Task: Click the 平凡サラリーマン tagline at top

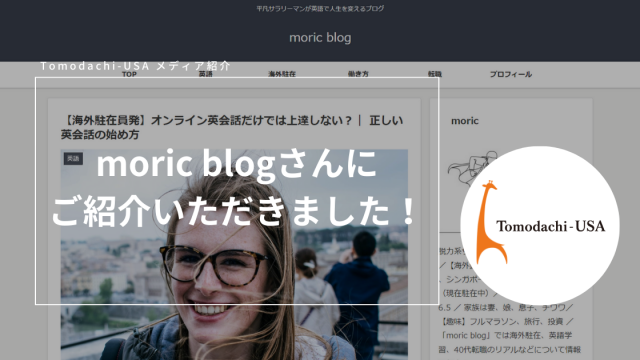Action: (x=320, y=9)
